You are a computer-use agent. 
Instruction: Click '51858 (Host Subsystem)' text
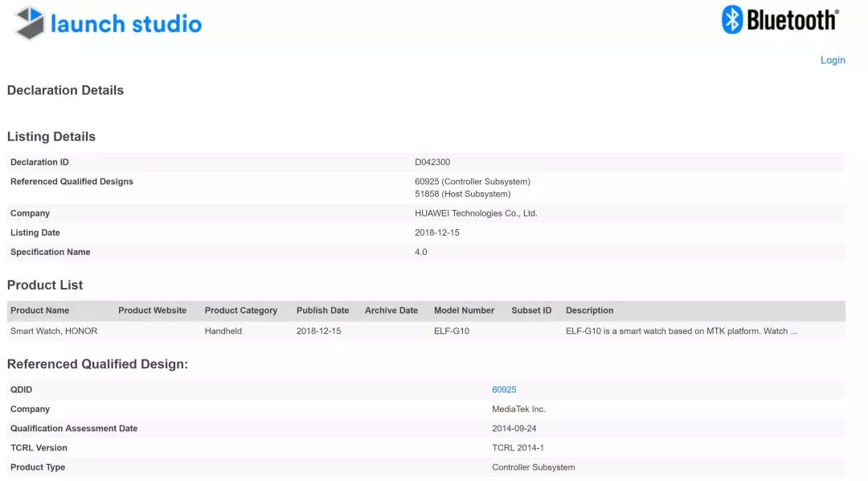463,194
